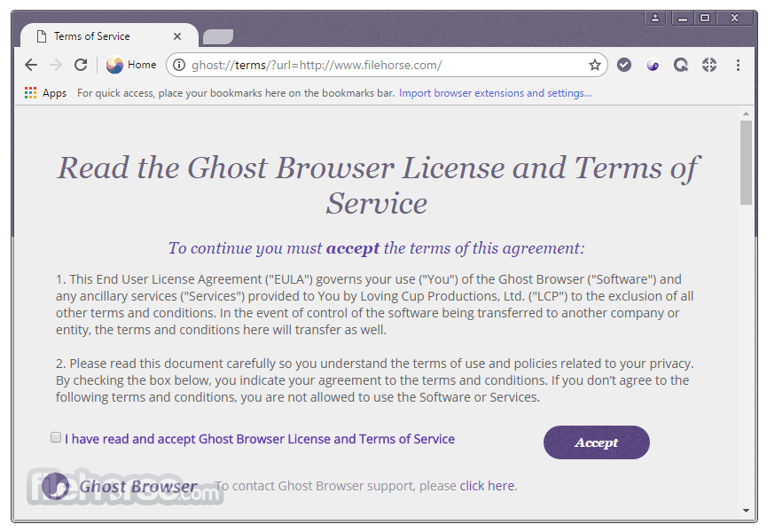View site information icon in address bar
Viewport: 767px width, 532px height.
click(179, 65)
